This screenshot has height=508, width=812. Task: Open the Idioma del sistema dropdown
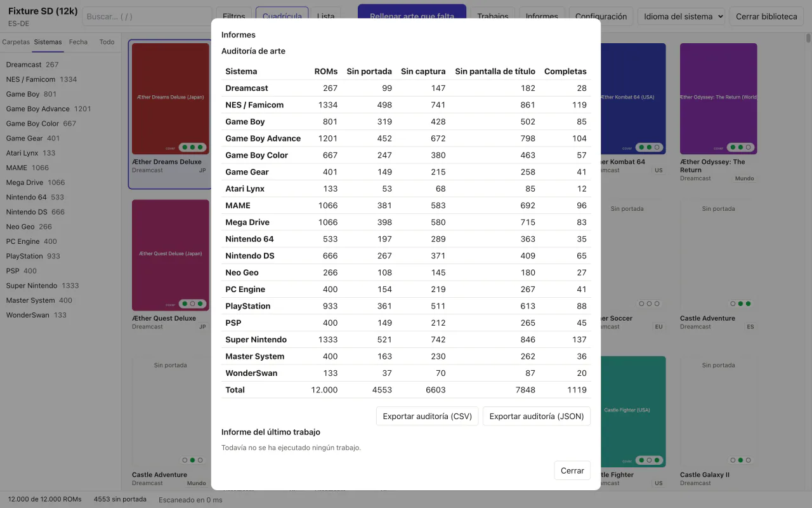click(681, 17)
